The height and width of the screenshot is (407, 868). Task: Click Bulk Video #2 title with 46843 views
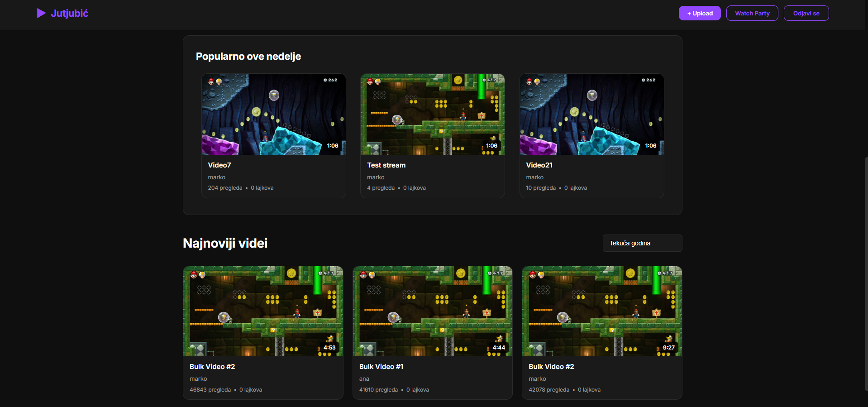tap(212, 367)
